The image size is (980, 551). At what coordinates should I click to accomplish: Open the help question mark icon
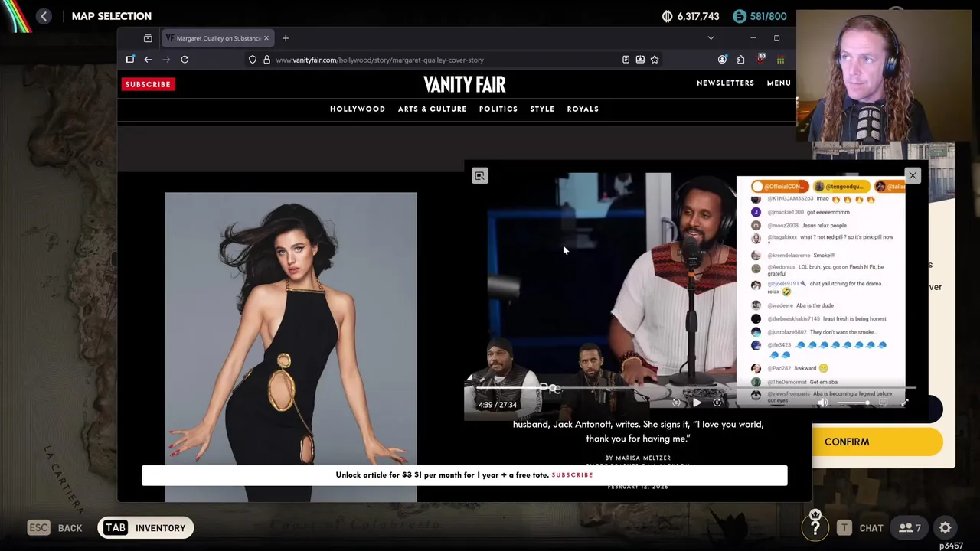pyautogui.click(x=815, y=527)
